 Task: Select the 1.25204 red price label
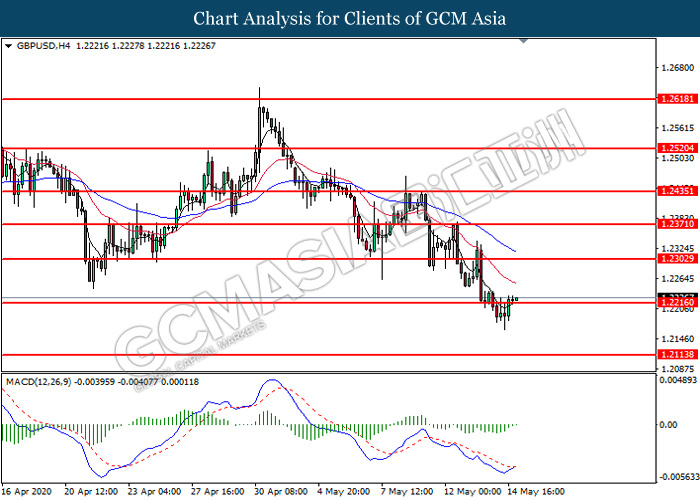677,148
